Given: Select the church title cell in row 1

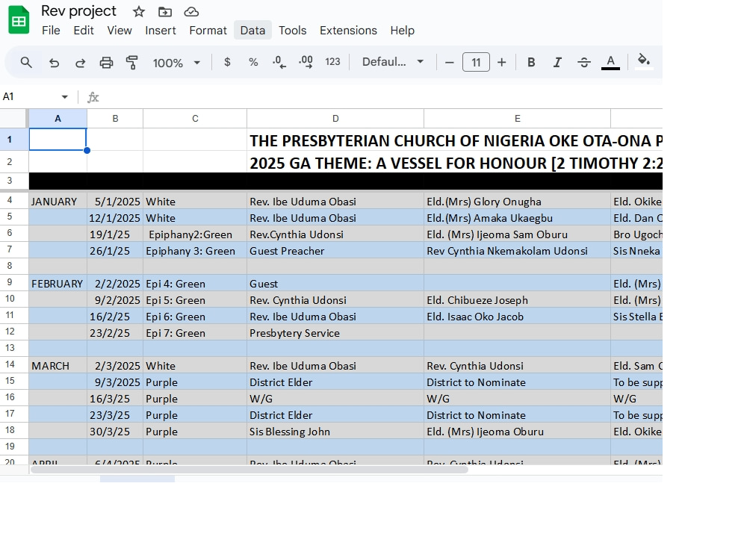Looking at the screenshot, I should pyautogui.click(x=456, y=140).
